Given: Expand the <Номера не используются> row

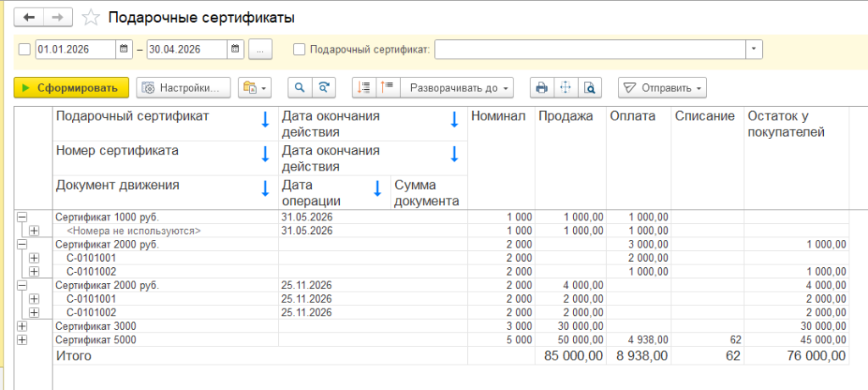Looking at the screenshot, I should point(34,231).
